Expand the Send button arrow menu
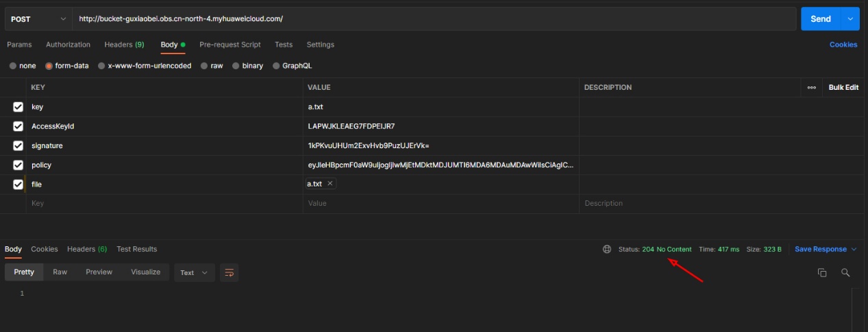Image resolution: width=868 pixels, height=332 pixels. pos(851,19)
